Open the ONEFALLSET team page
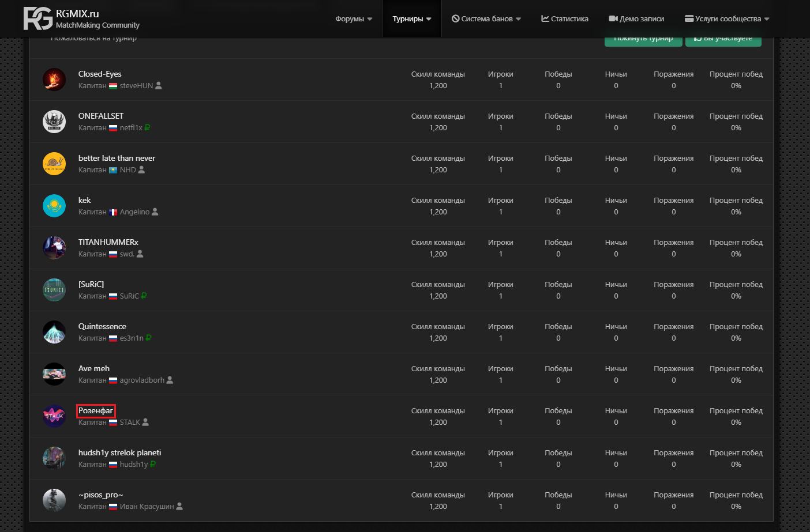The width and height of the screenshot is (810, 532). click(x=101, y=116)
